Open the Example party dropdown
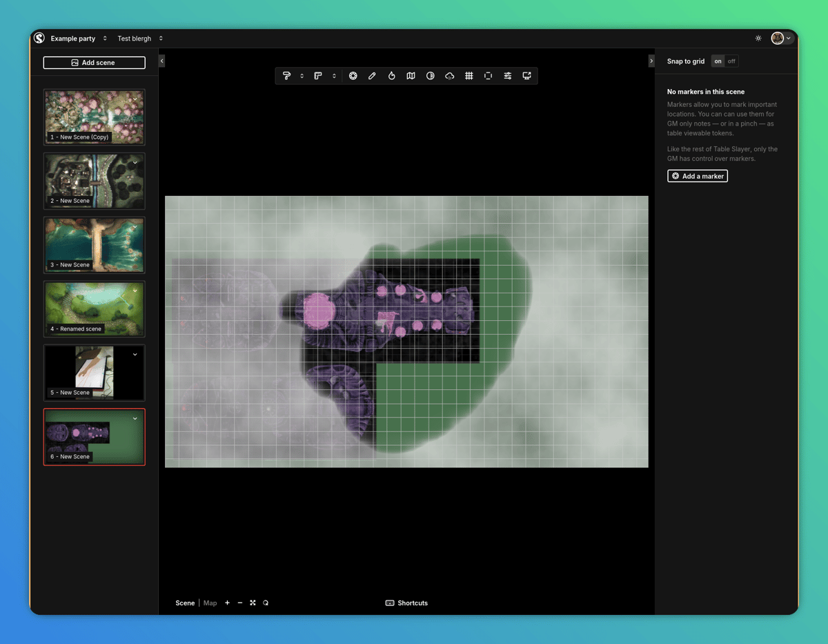This screenshot has width=828, height=644. pyautogui.click(x=79, y=39)
